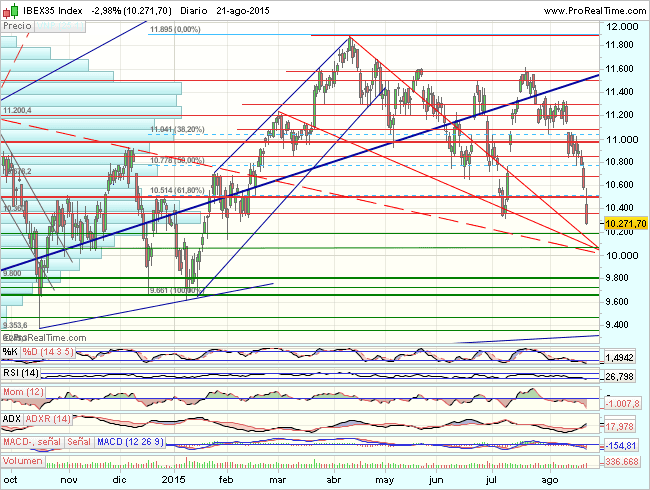Click the Mom (12) indicator label

tap(23, 391)
